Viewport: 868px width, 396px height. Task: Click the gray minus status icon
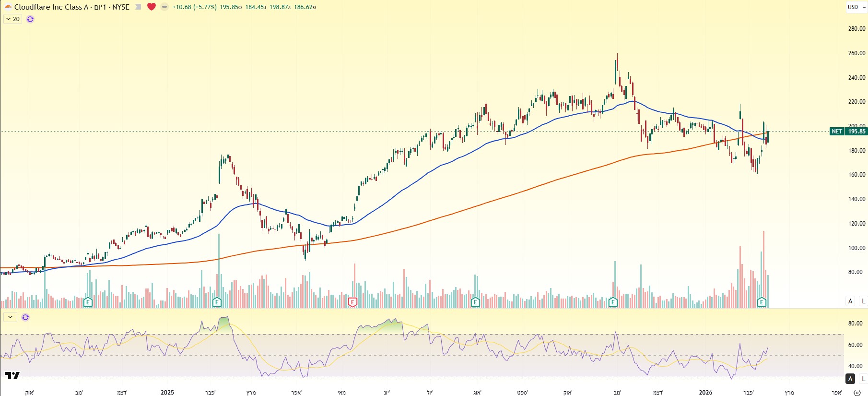(x=164, y=7)
